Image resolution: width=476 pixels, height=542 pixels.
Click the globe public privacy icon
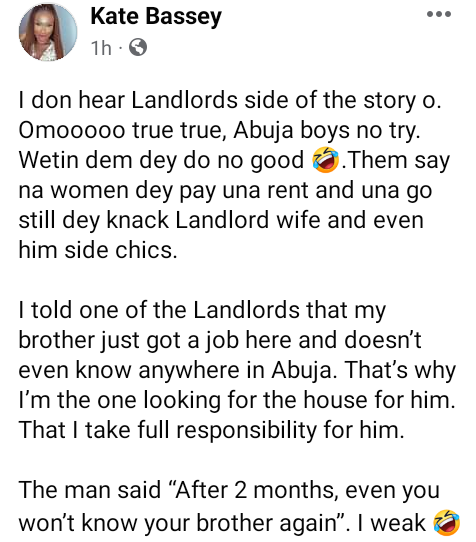point(138,47)
